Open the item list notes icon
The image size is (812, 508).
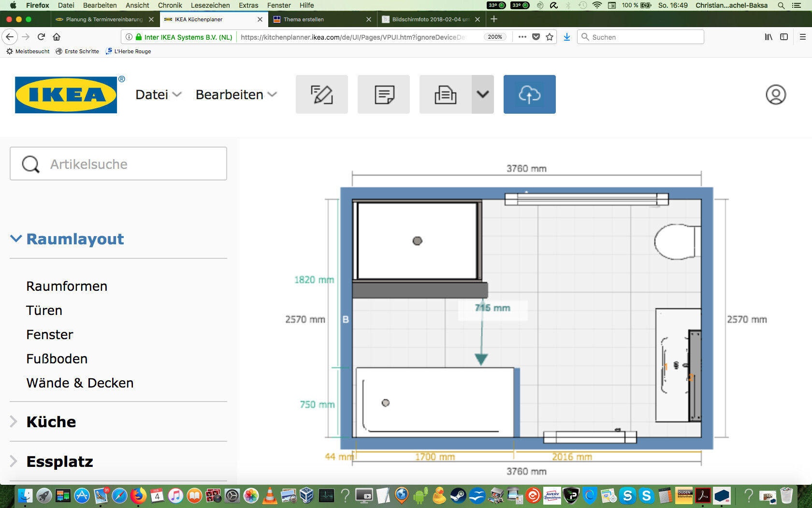tap(384, 94)
